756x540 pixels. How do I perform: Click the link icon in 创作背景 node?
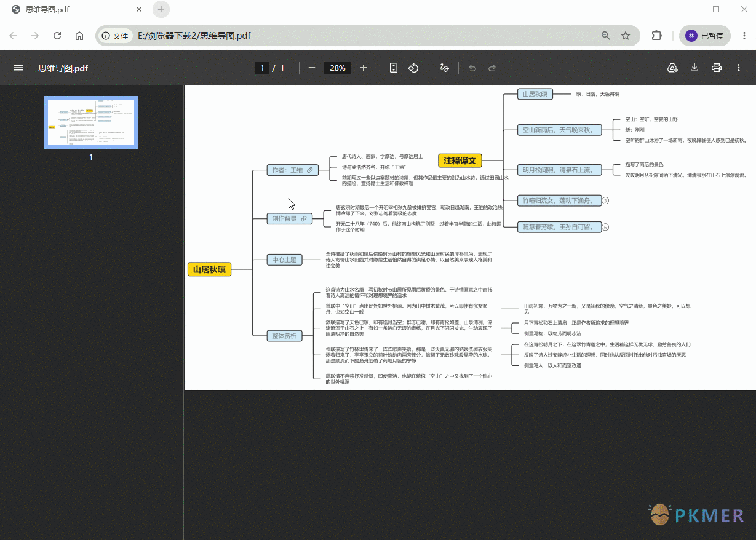click(x=303, y=218)
